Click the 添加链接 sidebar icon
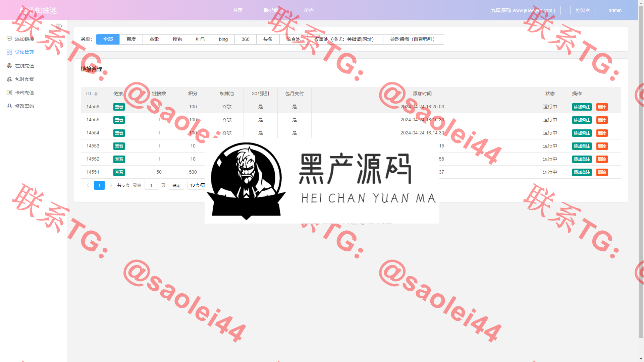Screen dimensions: 644x362 (x=9, y=39)
